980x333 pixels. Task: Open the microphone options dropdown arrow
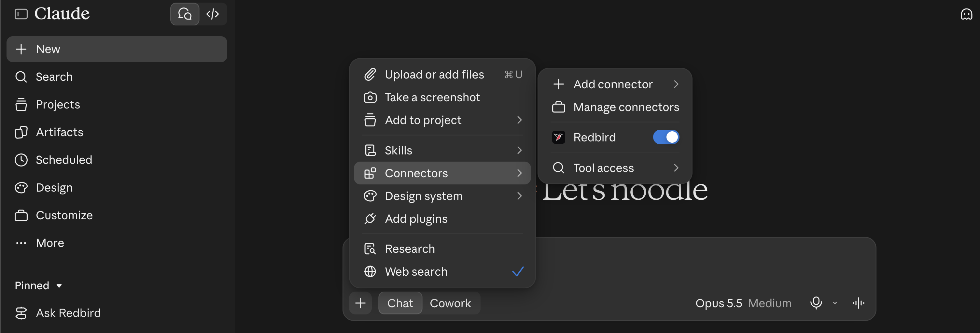click(x=835, y=303)
